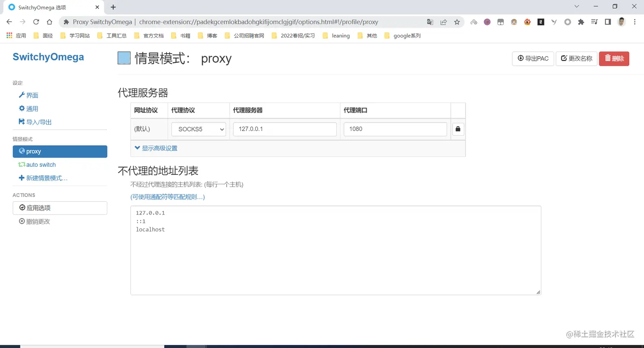Click the address bar URL
The width and height of the screenshot is (644, 348).
(259, 22)
